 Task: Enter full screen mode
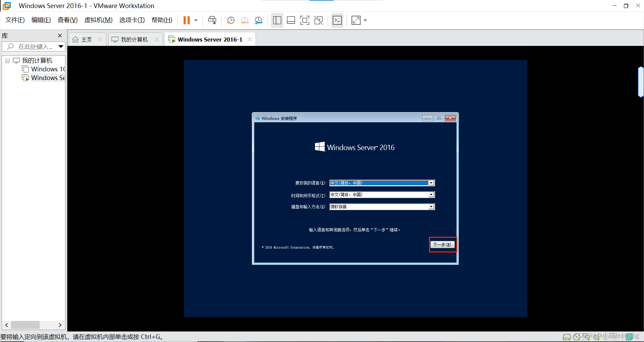coord(305,20)
